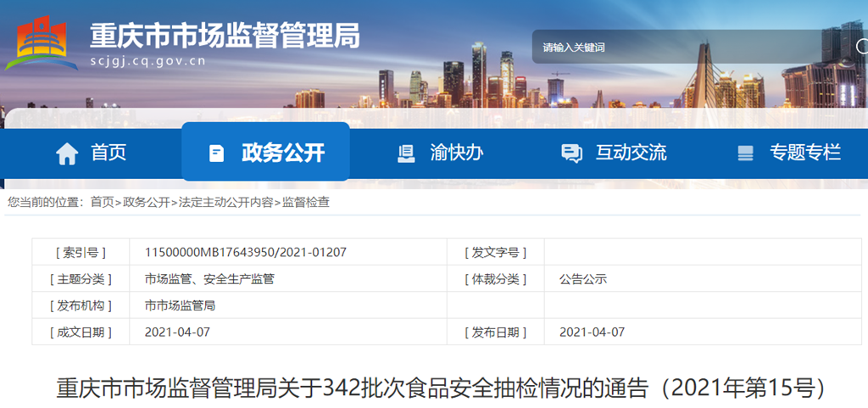Click the document icon beside 政务公开

pos(216,154)
